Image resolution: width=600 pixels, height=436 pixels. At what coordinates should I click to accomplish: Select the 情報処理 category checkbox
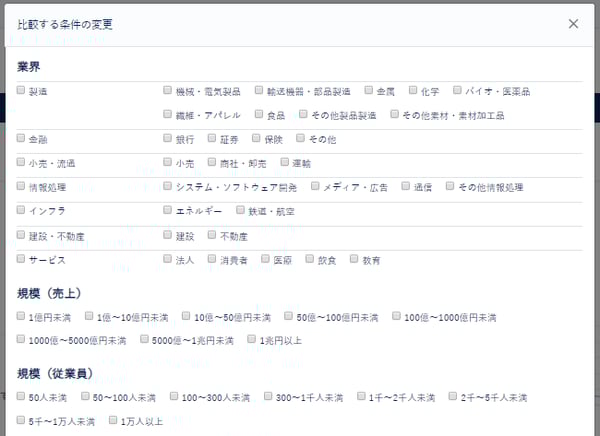click(x=21, y=186)
